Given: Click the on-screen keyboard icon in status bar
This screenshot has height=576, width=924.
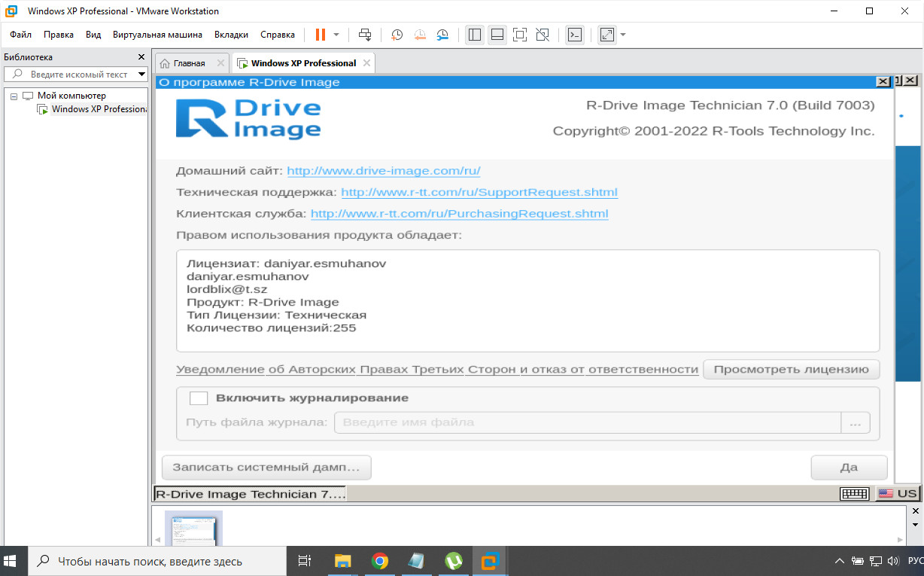Looking at the screenshot, I should click(x=855, y=493).
